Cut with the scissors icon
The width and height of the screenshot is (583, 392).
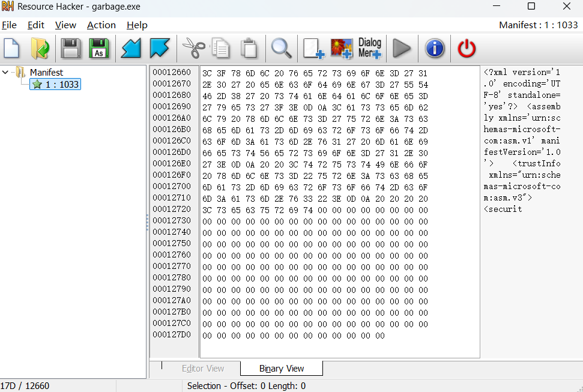click(194, 49)
